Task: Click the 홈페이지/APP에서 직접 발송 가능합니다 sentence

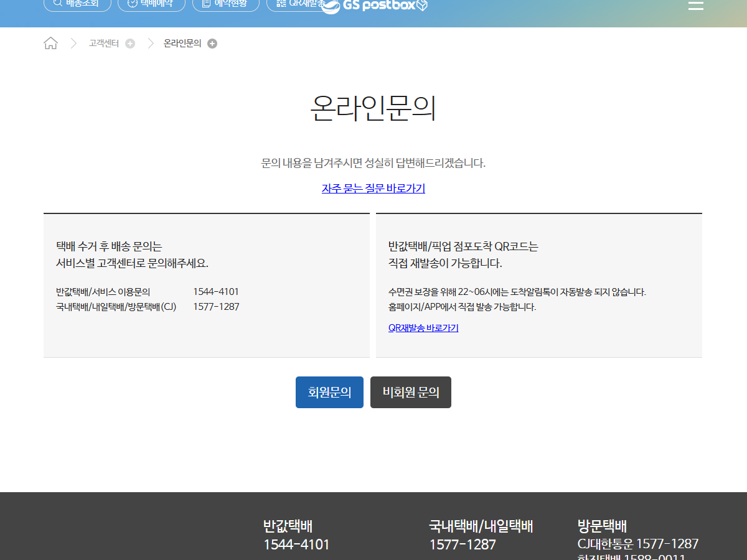Action: (462, 307)
